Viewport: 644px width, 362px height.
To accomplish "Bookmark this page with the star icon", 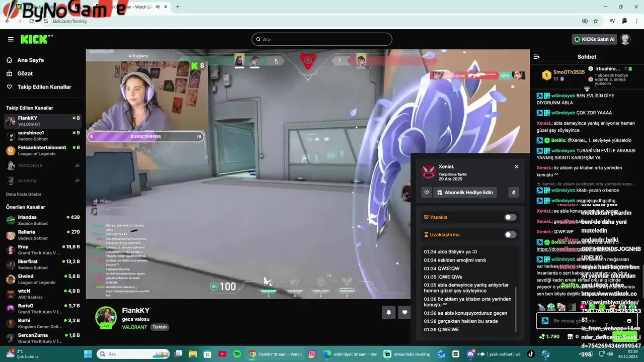I will pos(596,21).
